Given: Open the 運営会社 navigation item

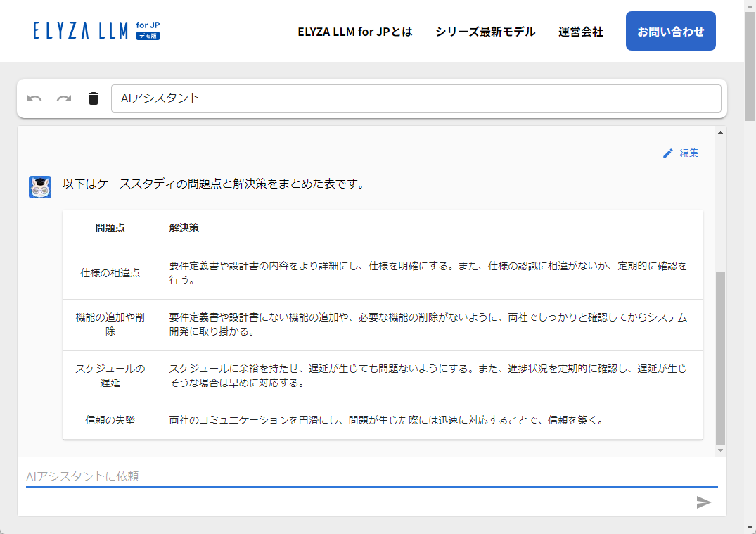Looking at the screenshot, I should pyautogui.click(x=581, y=32).
